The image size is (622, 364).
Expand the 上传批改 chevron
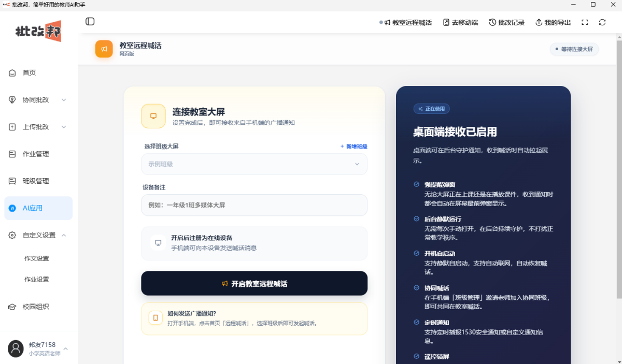point(64,127)
